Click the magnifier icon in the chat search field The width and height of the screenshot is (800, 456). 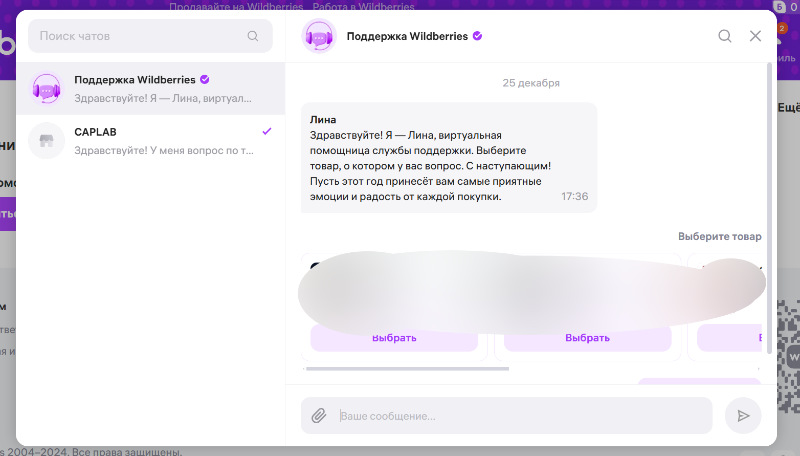coord(252,36)
